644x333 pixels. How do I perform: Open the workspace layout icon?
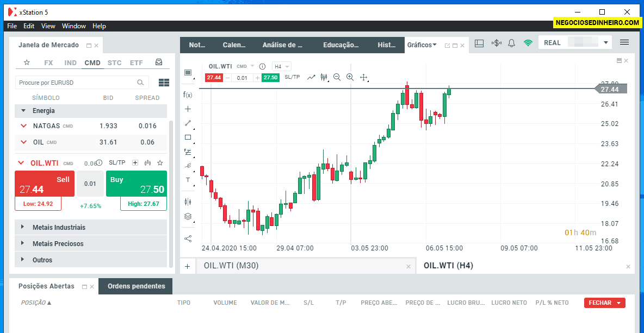coord(479,43)
